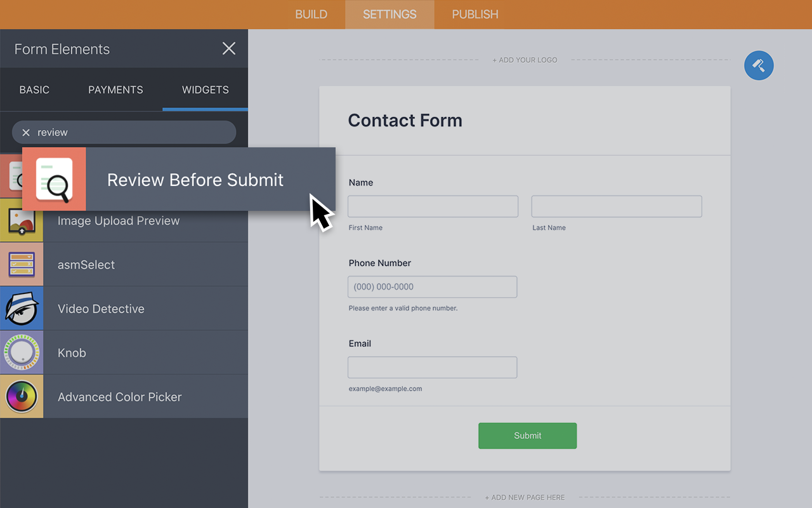Click the green Submit button
812x508 pixels.
[x=527, y=436]
